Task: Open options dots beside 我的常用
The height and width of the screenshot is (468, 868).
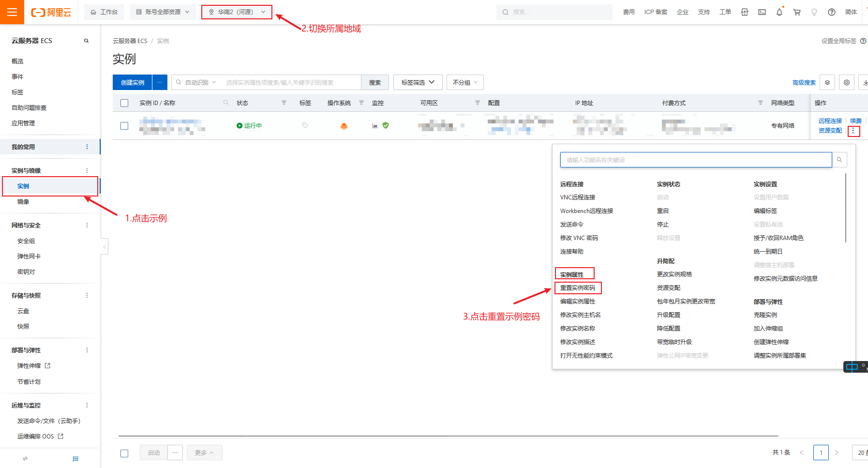Action: coord(87,147)
